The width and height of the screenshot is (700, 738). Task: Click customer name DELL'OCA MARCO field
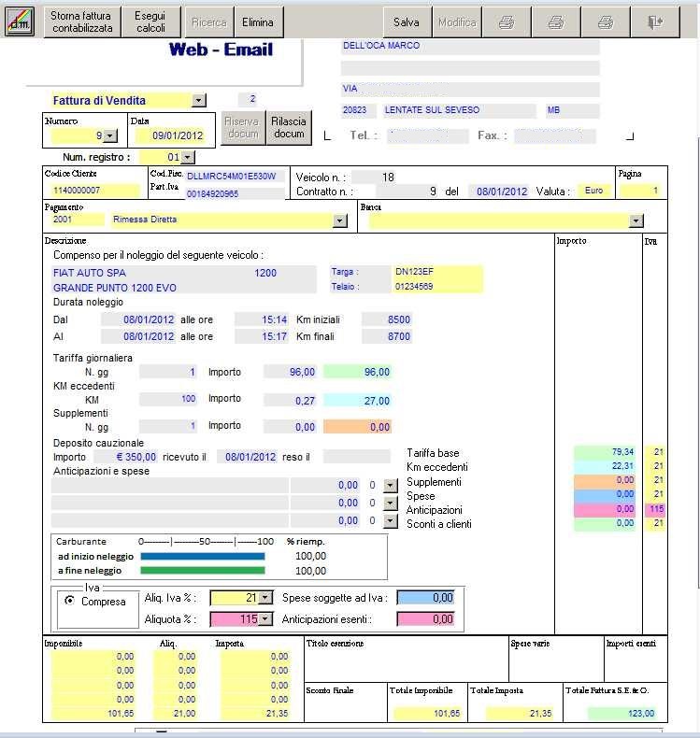(470, 46)
